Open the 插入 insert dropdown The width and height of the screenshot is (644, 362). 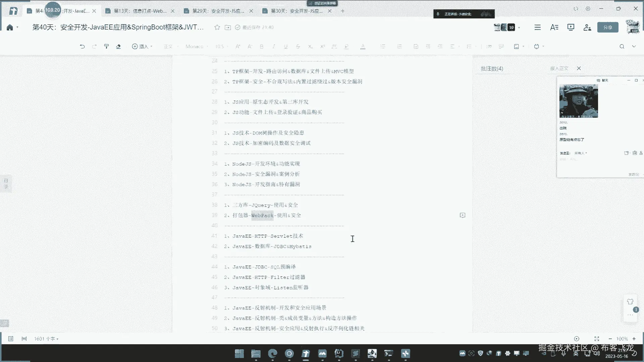(x=142, y=47)
